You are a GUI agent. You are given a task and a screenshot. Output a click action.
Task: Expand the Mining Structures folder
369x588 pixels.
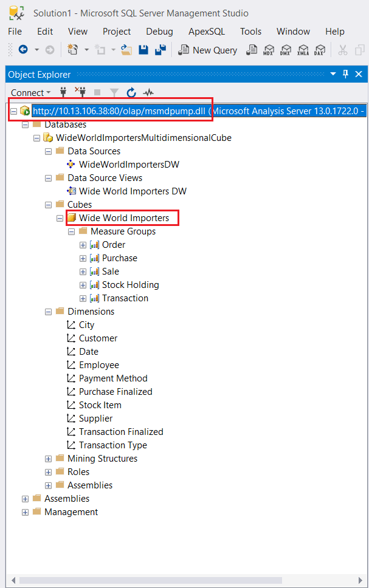[x=49, y=459]
